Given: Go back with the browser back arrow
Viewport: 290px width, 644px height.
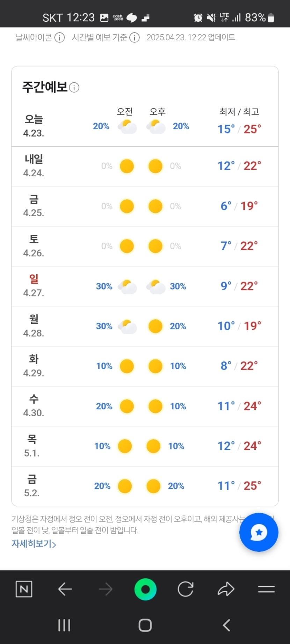Looking at the screenshot, I should (x=65, y=590).
